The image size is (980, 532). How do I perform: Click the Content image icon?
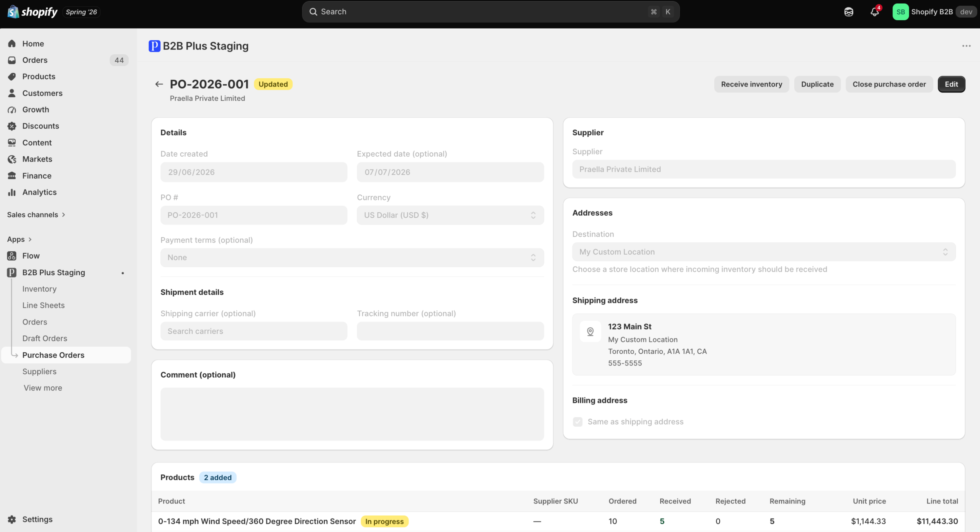tap(12, 143)
